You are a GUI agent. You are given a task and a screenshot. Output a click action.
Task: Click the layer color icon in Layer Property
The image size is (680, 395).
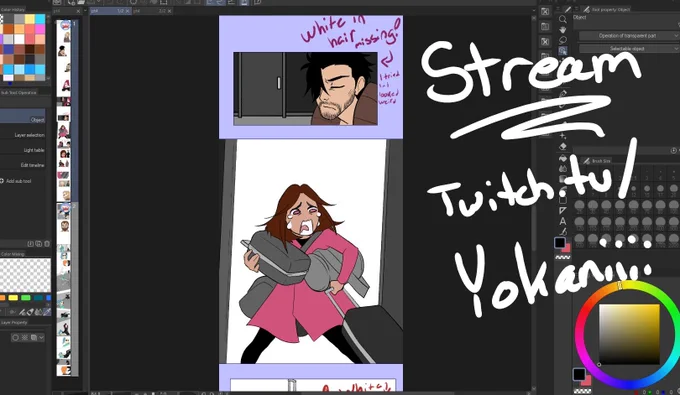[x=33, y=337]
